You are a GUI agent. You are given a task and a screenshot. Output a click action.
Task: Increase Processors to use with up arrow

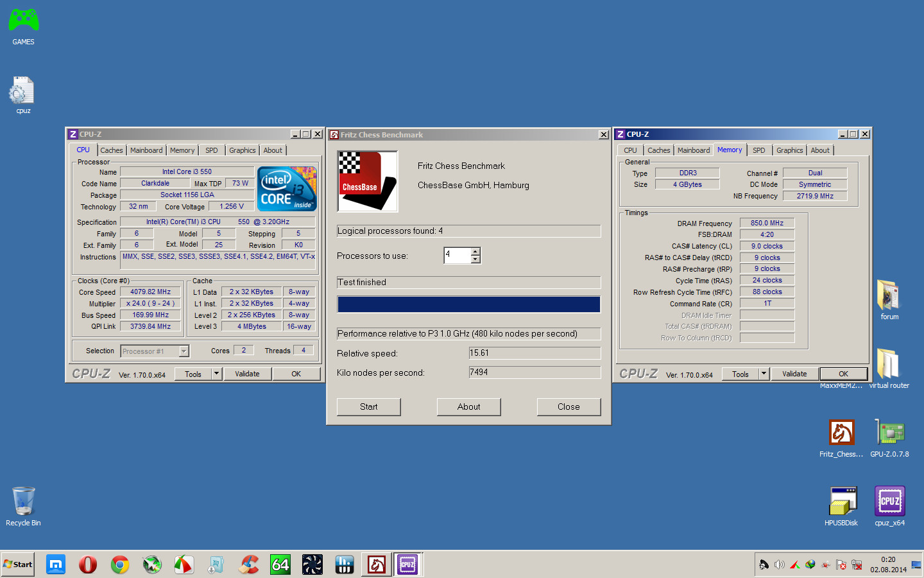point(475,252)
